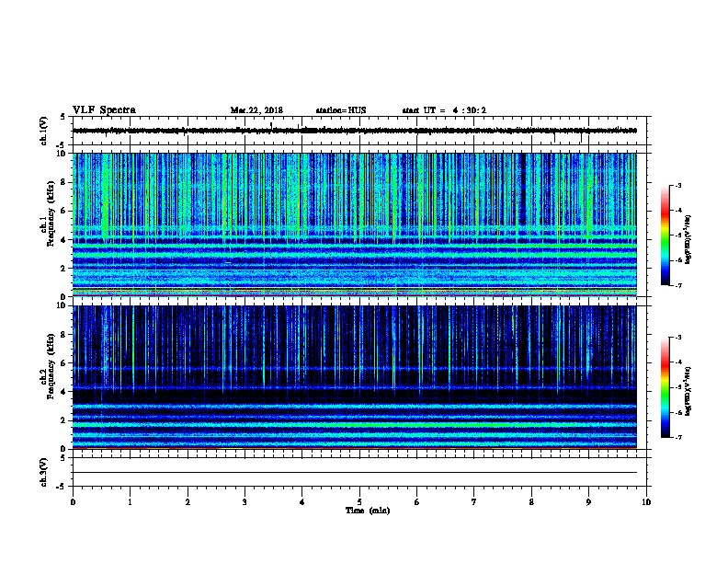Click the flat ch.3 voltage trace
The image size is (728, 563).
(355, 473)
